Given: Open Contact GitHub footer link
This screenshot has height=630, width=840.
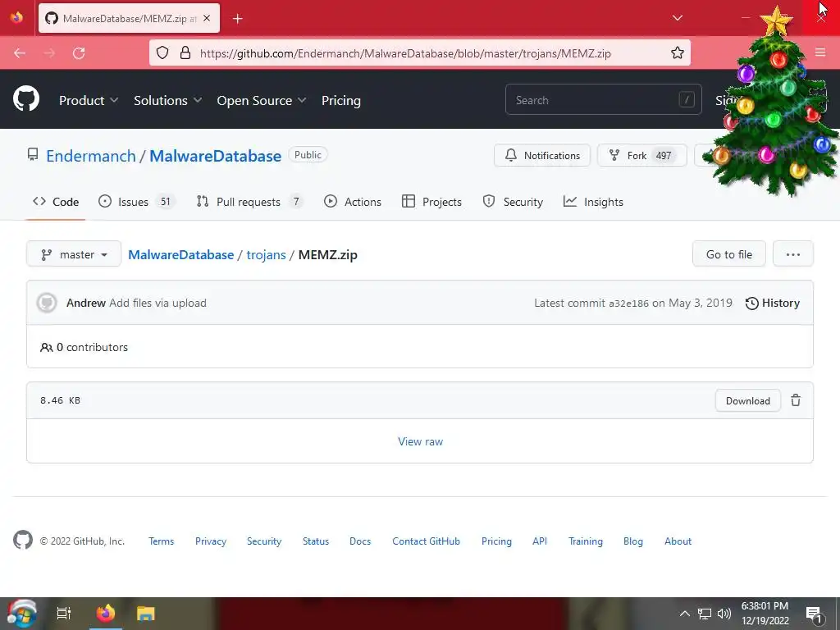Looking at the screenshot, I should pyautogui.click(x=426, y=541).
